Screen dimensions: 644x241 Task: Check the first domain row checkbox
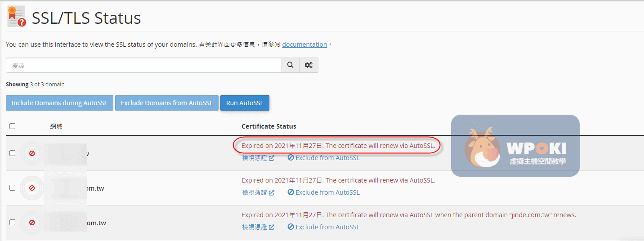pos(13,153)
